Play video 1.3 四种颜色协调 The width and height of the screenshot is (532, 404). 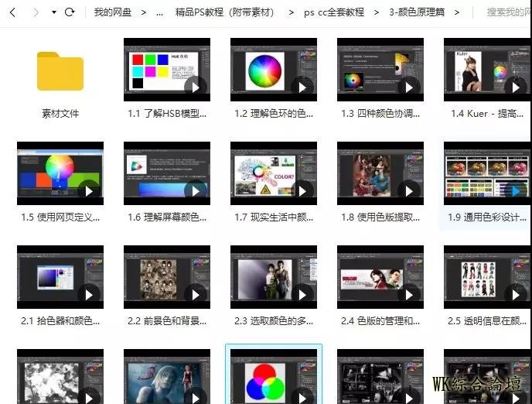(409, 87)
